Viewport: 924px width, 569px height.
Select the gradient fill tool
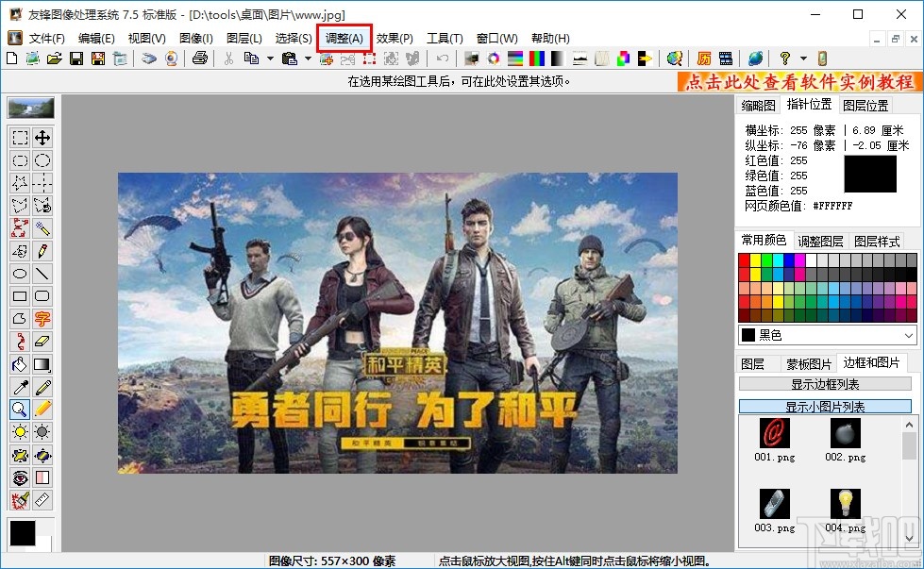pos(42,364)
